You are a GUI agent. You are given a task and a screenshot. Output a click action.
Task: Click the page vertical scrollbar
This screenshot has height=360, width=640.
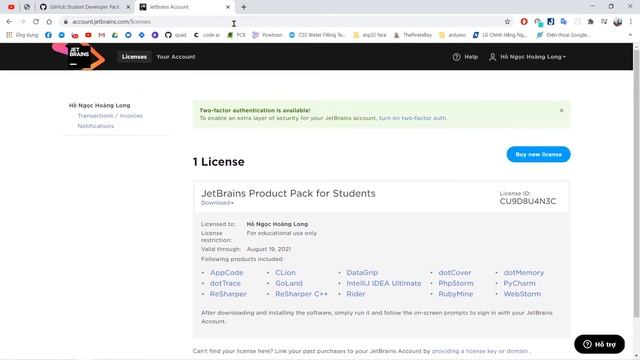pyautogui.click(x=636, y=184)
